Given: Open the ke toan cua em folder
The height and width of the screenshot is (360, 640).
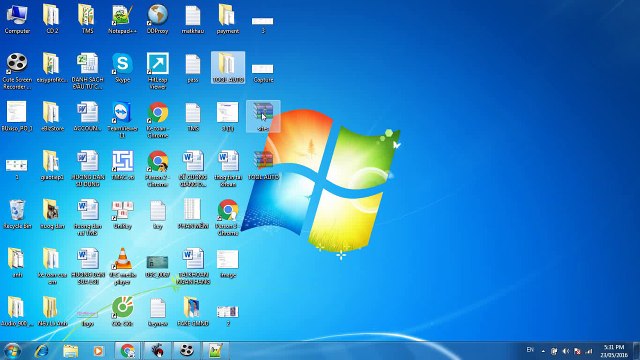Looking at the screenshot, I should [x=52, y=267].
